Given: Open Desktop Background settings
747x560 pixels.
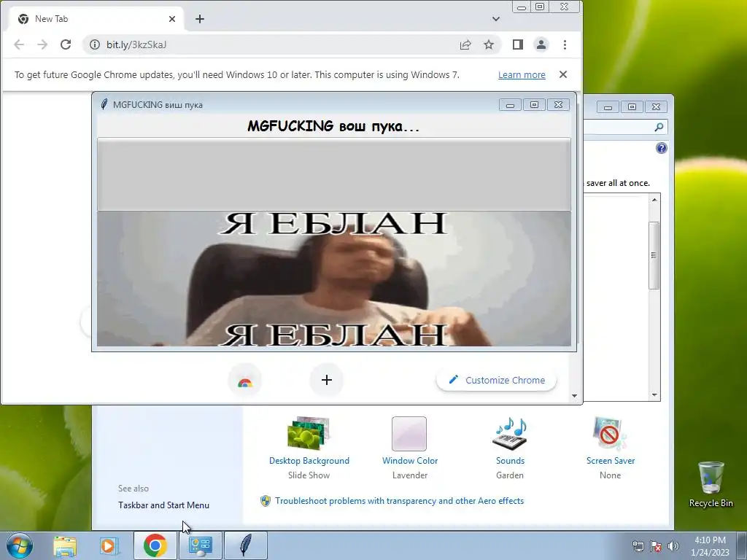Looking at the screenshot, I should pos(309,448).
